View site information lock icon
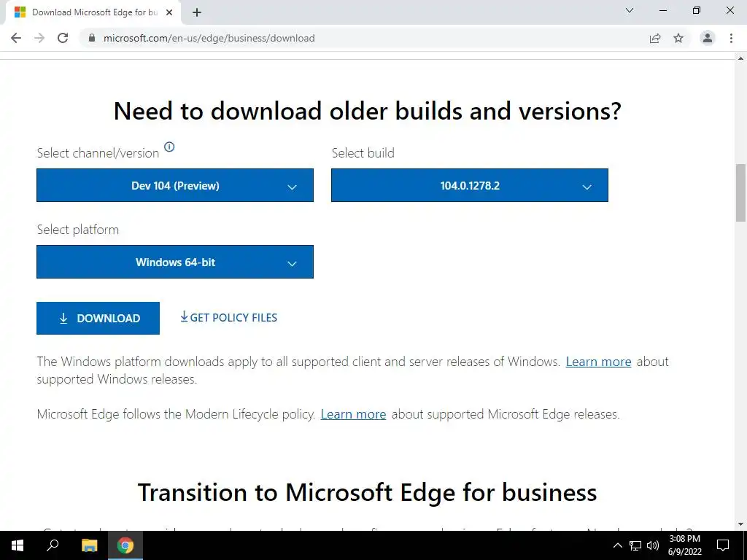The image size is (747, 560). 92,38
